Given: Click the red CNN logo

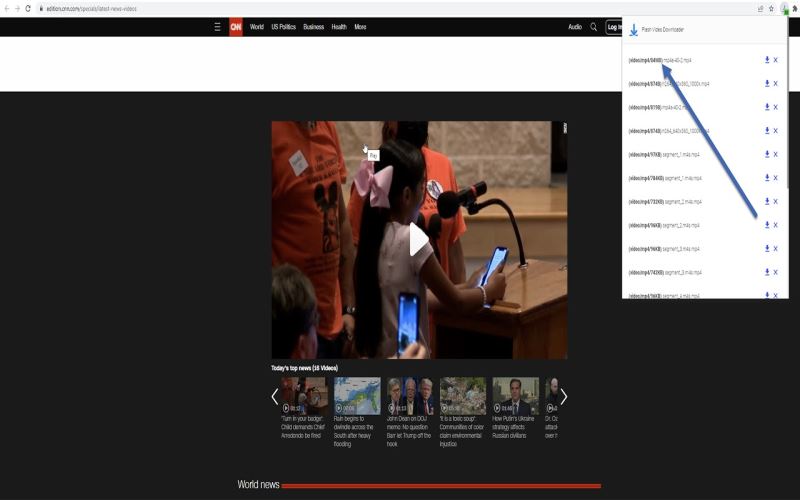Looking at the screenshot, I should coord(236,27).
